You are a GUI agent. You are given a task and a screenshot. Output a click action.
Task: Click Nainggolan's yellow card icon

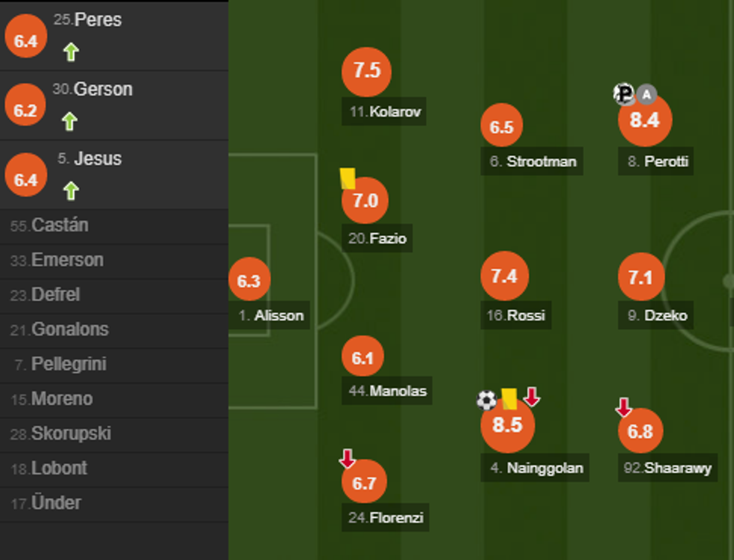click(509, 398)
